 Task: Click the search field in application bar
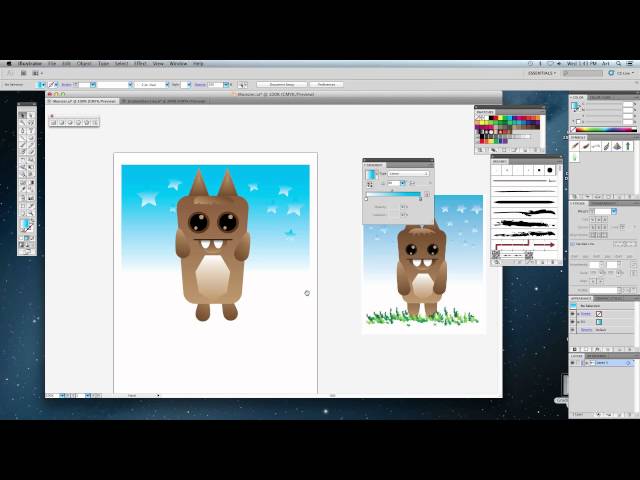pyautogui.click(x=582, y=73)
